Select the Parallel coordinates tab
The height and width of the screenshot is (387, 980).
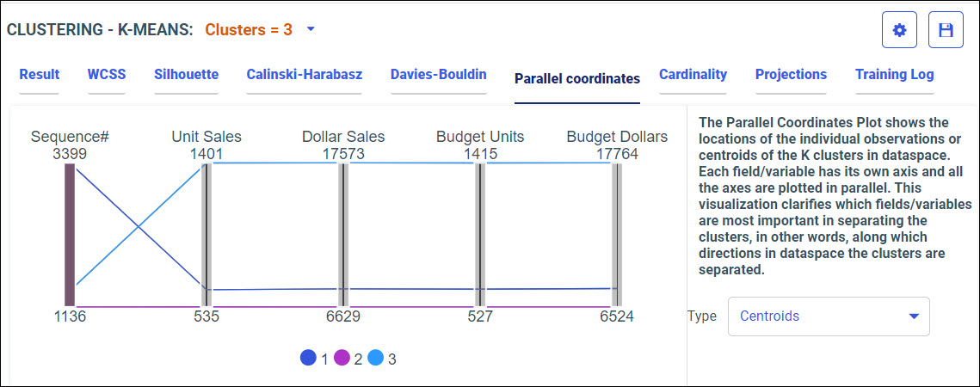576,79
